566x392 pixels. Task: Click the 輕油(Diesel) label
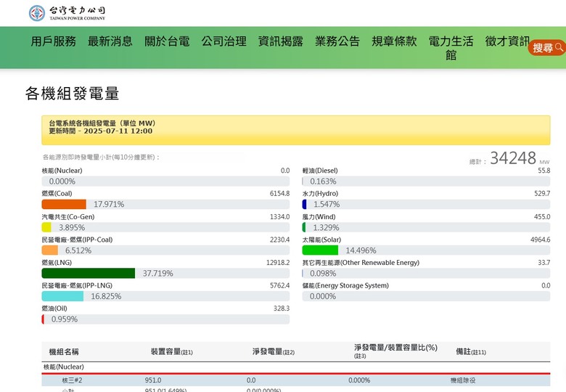pyautogui.click(x=320, y=171)
